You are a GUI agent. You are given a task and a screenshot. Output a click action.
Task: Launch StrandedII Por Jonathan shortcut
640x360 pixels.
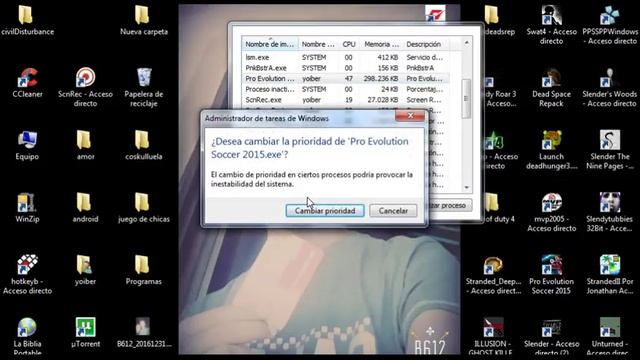coord(610,265)
